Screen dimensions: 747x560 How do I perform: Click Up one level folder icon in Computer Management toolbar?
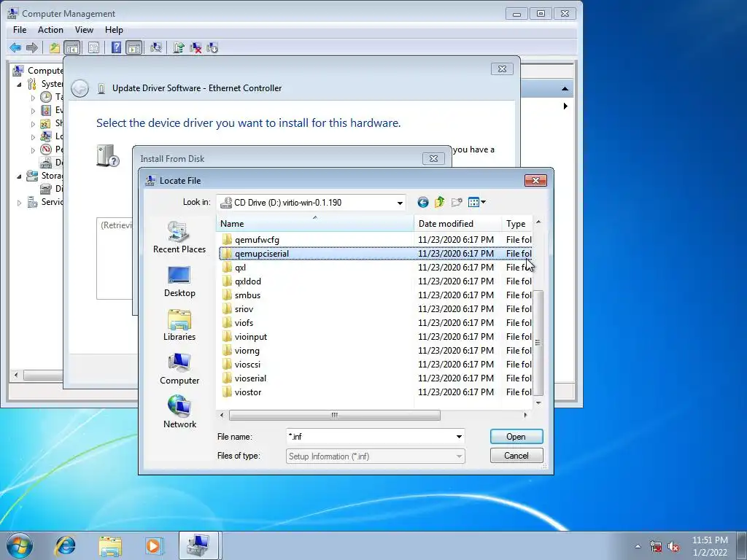(55, 47)
